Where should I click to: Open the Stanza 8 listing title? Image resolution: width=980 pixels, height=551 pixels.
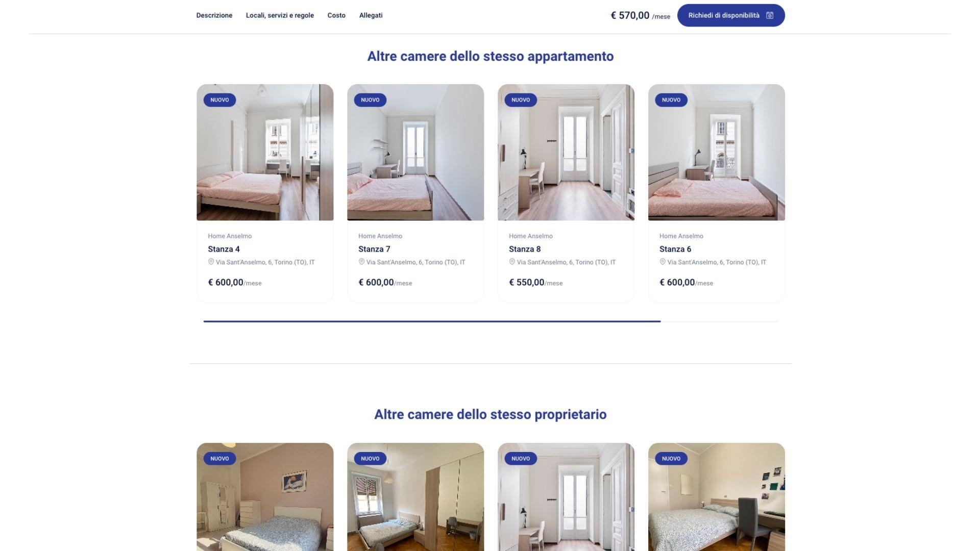pos(525,249)
